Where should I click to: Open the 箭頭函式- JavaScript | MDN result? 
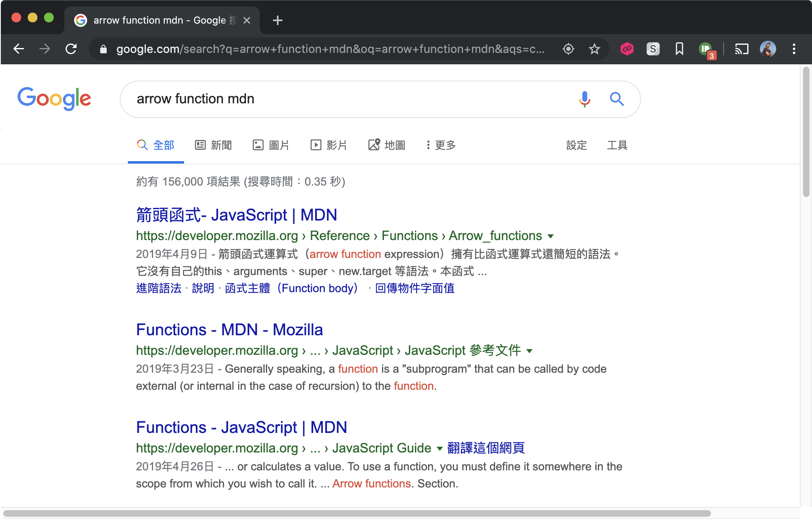click(x=237, y=215)
